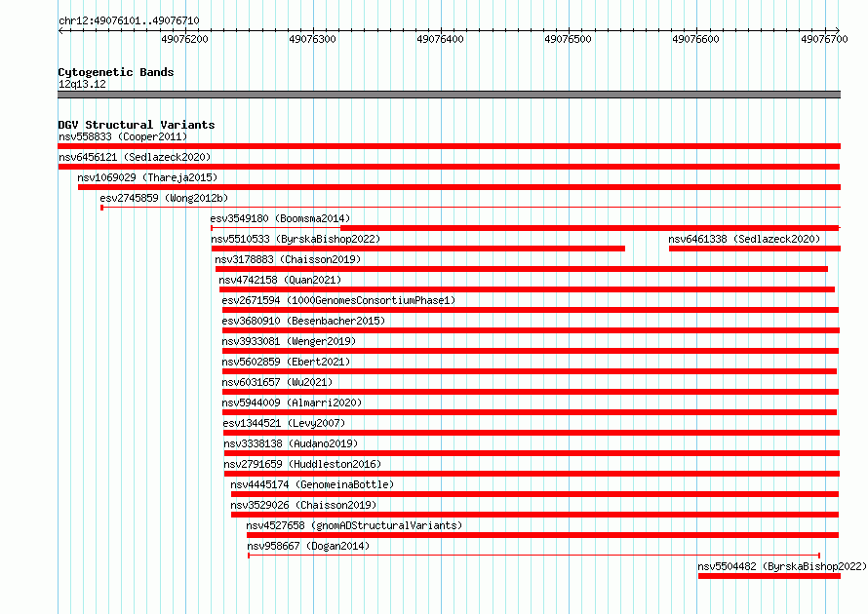Viewport: 868px width, 614px height.
Task: Select nsv958667 (Dogan2014) label
Action: [x=308, y=546]
